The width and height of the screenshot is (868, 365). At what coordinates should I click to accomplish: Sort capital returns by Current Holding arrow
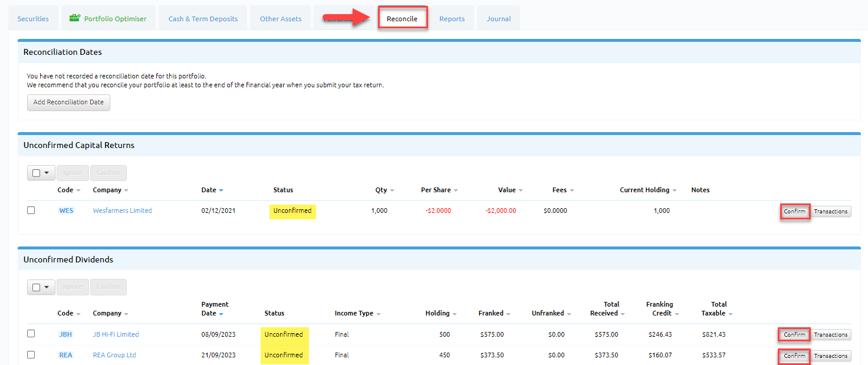pos(675,190)
